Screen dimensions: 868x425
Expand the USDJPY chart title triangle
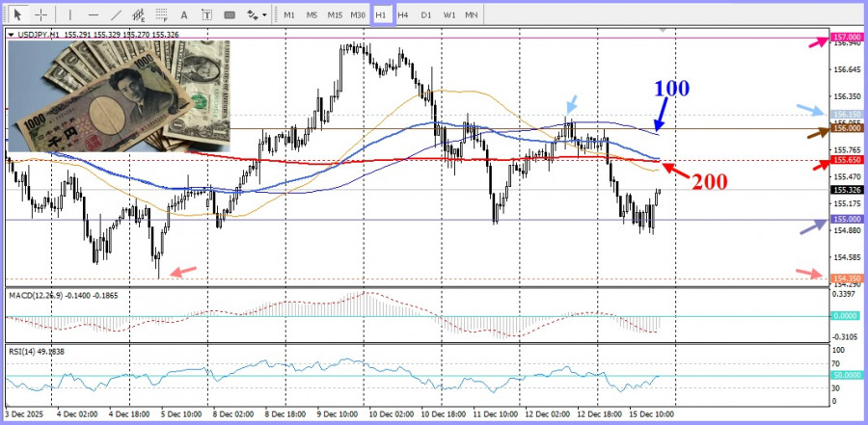click(11, 35)
